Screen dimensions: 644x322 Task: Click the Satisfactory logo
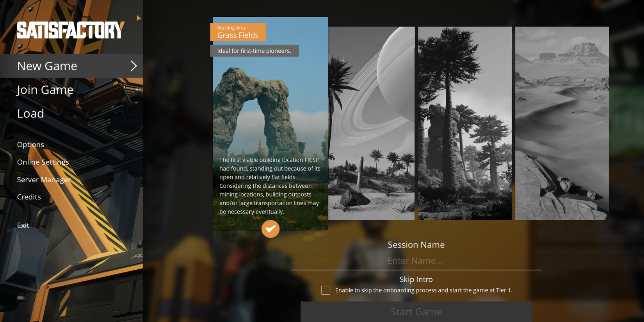71,30
